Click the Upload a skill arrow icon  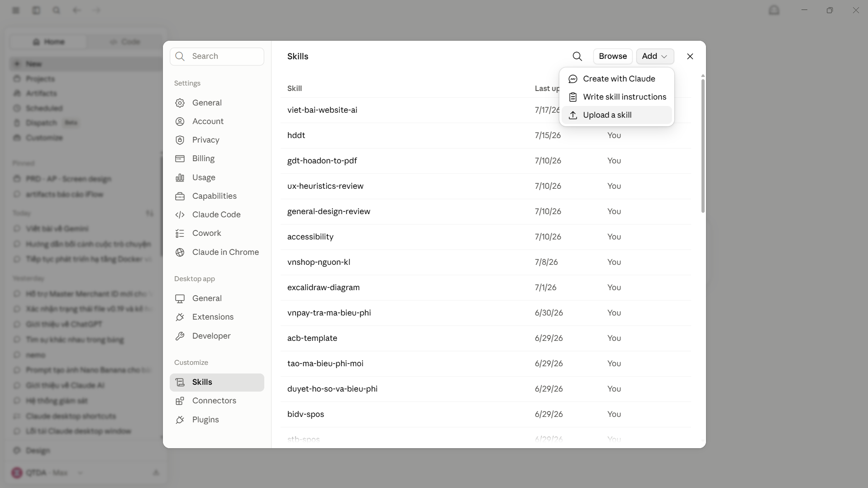[x=573, y=115]
